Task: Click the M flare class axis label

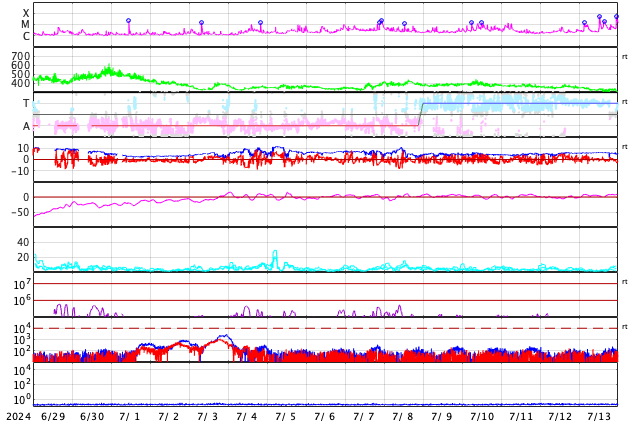Action: (26, 25)
